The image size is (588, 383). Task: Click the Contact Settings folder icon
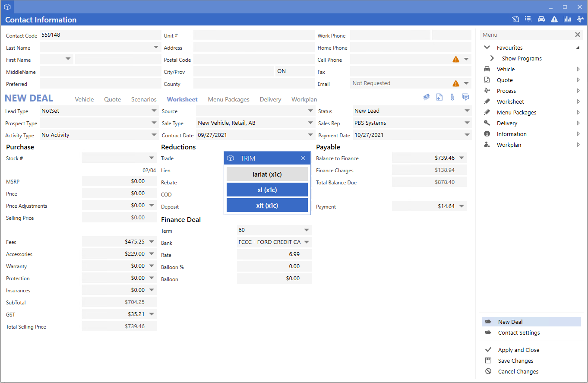pyautogui.click(x=488, y=332)
